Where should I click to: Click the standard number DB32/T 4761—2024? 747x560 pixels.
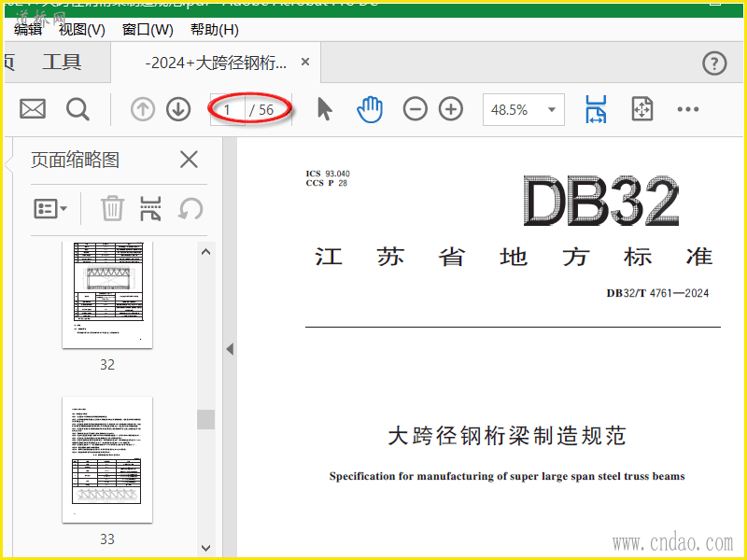(657, 293)
